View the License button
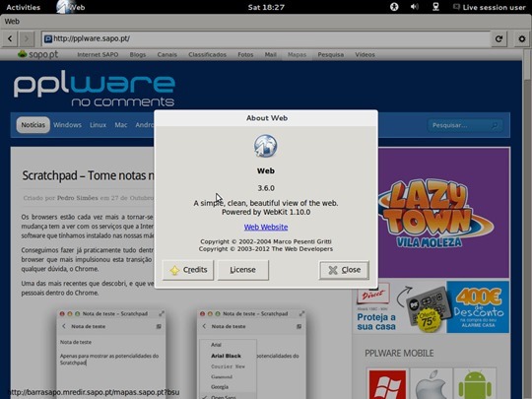This screenshot has width=532, height=399. click(243, 270)
